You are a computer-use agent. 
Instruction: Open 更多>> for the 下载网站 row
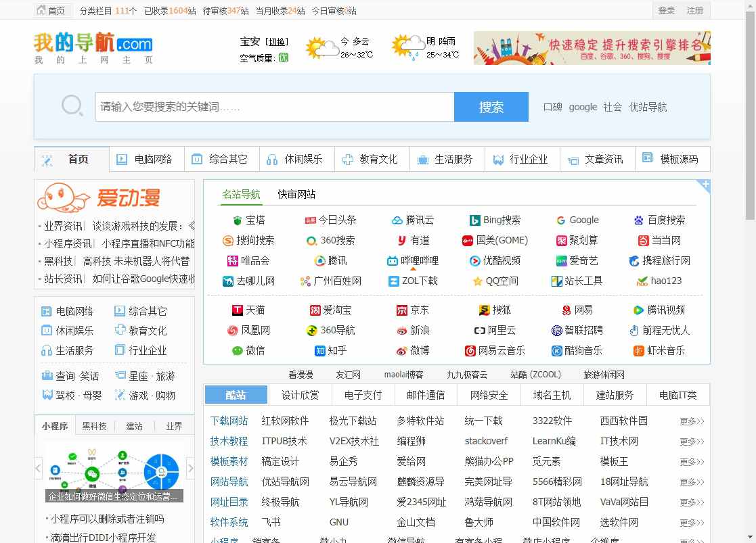[692, 421]
